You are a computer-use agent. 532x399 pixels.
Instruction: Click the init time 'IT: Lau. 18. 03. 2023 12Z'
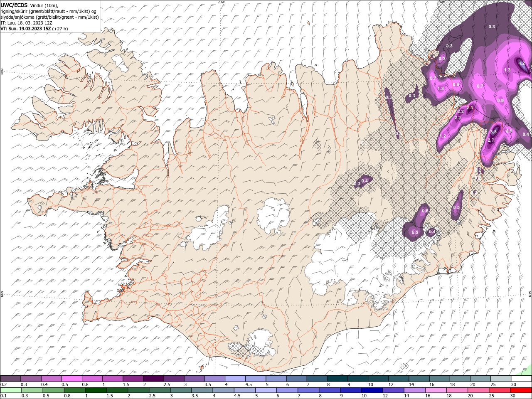26,23
